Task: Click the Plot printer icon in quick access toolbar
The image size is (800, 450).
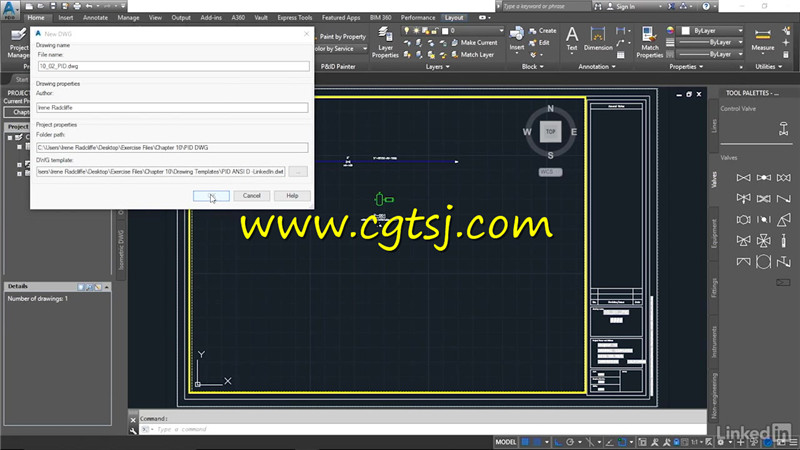Action: click(x=77, y=6)
